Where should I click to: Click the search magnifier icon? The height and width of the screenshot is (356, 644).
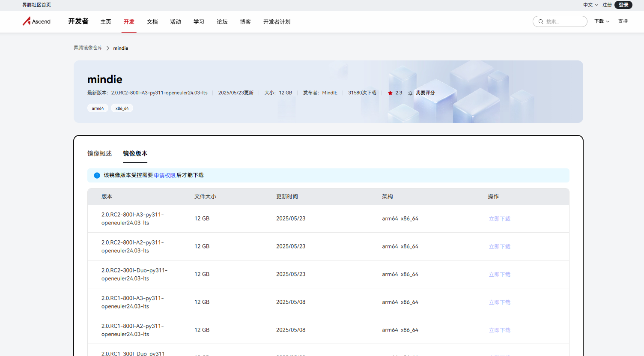pyautogui.click(x=541, y=21)
